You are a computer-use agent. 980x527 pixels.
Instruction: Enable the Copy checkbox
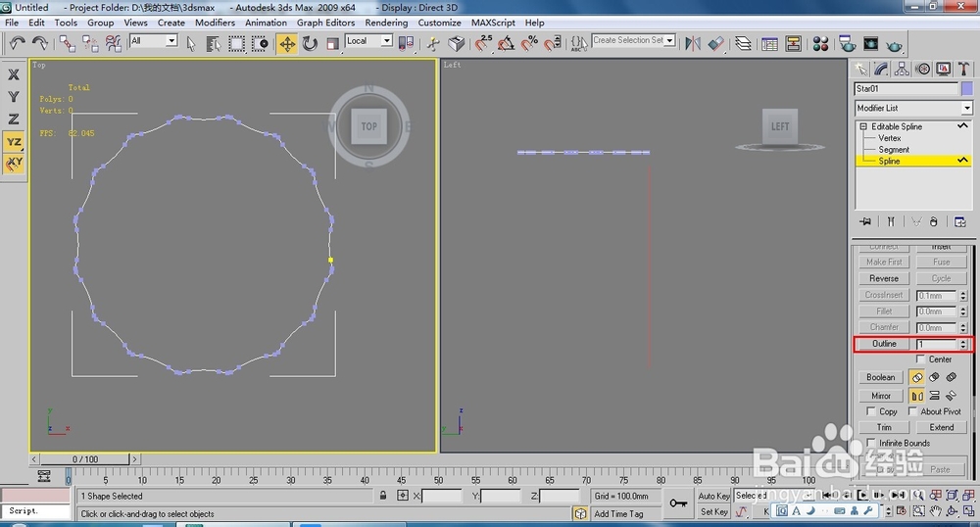click(870, 411)
